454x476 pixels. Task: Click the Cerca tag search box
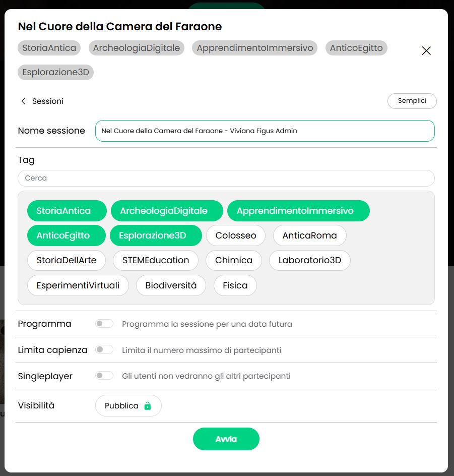(x=226, y=178)
